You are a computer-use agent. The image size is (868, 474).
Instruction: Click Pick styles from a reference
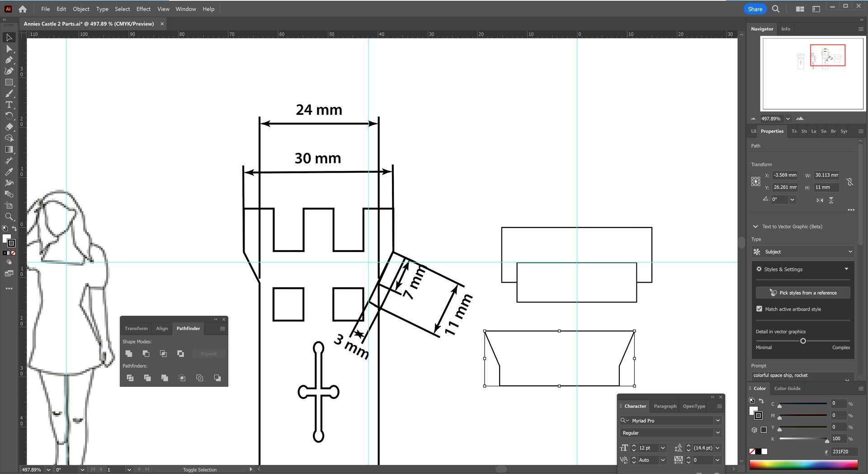click(803, 293)
